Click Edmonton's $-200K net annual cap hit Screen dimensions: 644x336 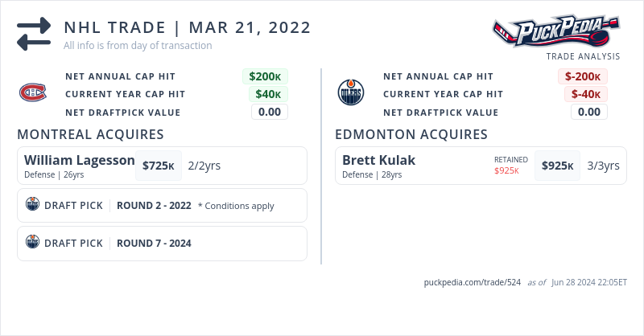[583, 76]
